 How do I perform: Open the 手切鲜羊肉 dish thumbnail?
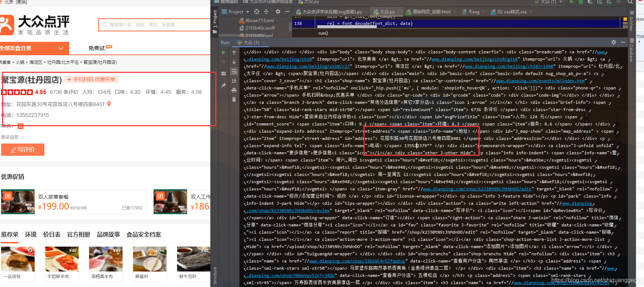click(x=62, y=259)
